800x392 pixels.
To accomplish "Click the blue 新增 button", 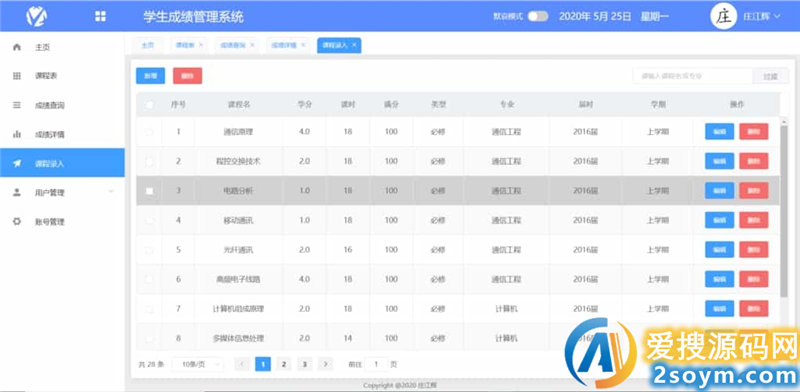I will click(151, 76).
